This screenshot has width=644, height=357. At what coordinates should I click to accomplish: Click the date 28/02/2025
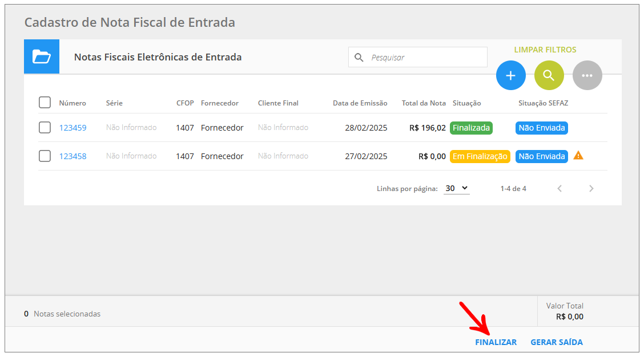[366, 128]
